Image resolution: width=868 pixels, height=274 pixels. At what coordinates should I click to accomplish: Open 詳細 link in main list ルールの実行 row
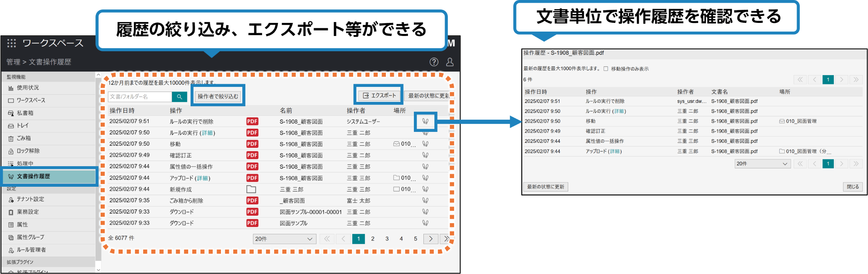click(x=207, y=133)
